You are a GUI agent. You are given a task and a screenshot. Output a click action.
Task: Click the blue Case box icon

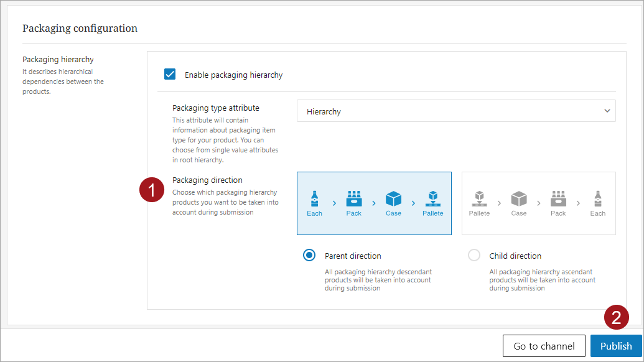coord(393,199)
